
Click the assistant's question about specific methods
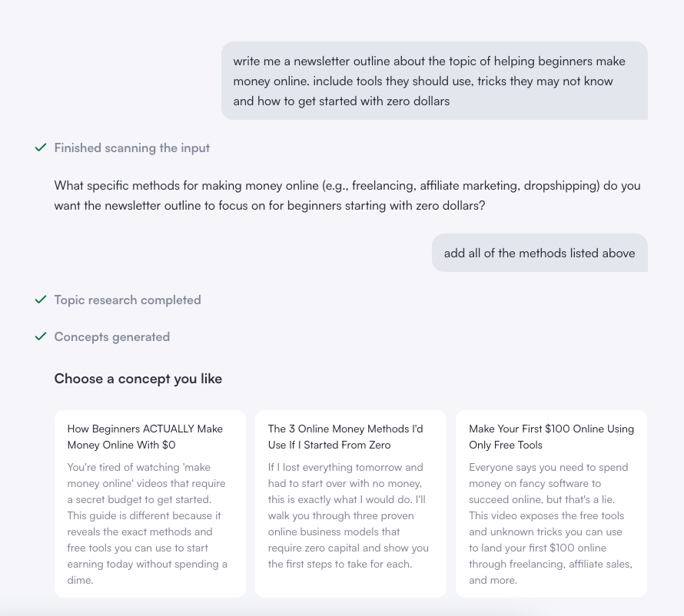(347, 195)
